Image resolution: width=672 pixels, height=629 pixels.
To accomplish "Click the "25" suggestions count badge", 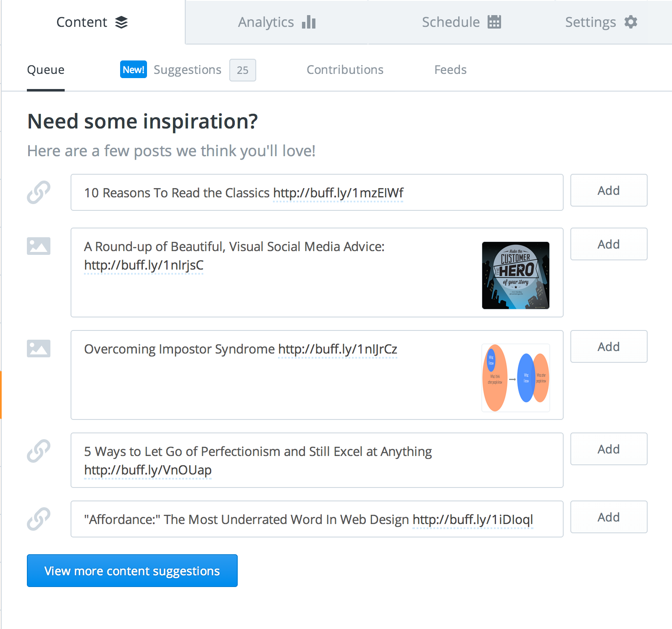I will tap(243, 70).
